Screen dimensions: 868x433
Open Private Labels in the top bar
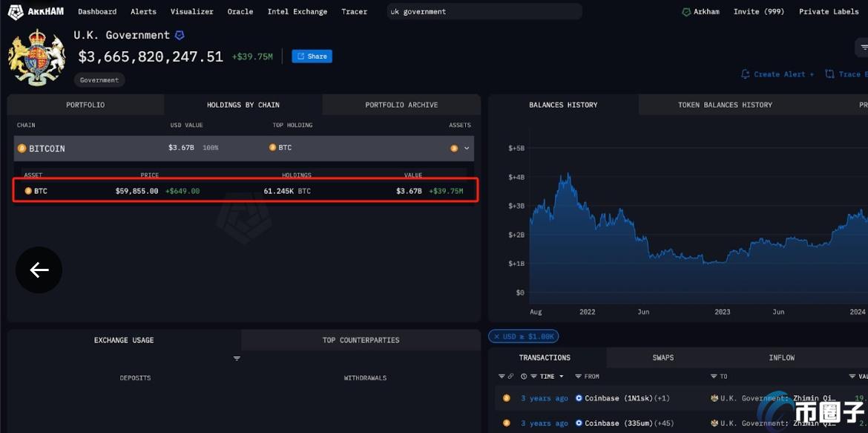829,12
